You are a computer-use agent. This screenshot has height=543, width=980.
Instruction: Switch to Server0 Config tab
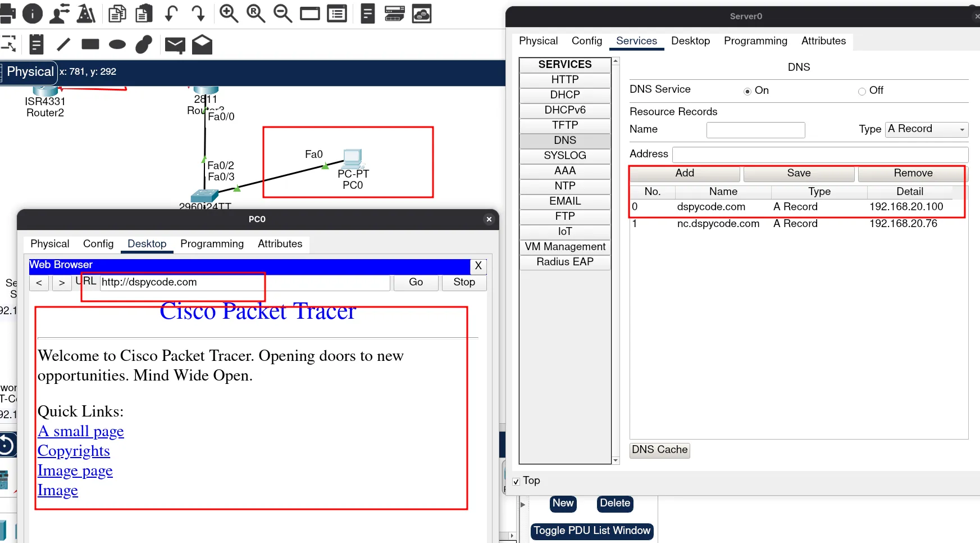tap(586, 41)
